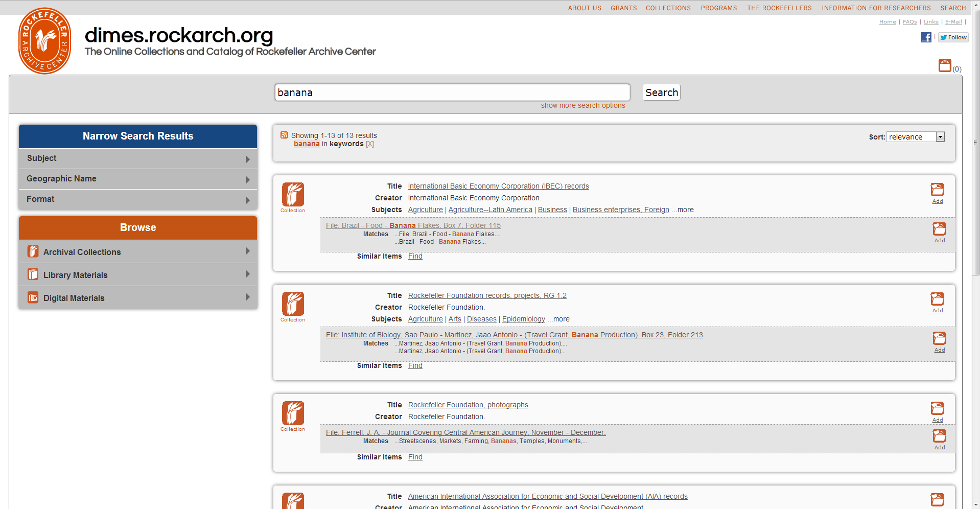Image resolution: width=980 pixels, height=509 pixels.
Task: Open the E-Mail link
Action: (x=953, y=22)
